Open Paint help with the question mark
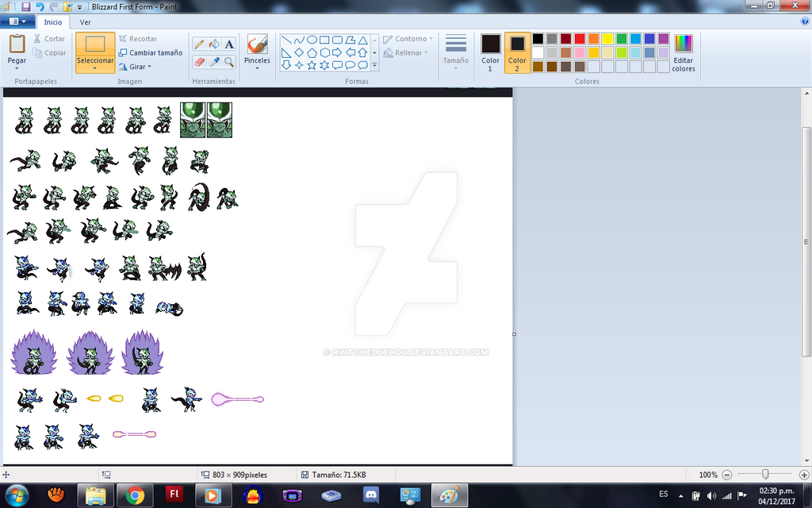The image size is (812, 508). click(x=805, y=21)
